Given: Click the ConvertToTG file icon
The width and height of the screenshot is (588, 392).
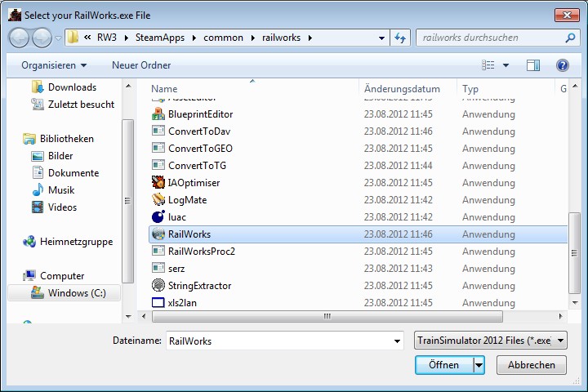Looking at the screenshot, I should coord(158,166).
